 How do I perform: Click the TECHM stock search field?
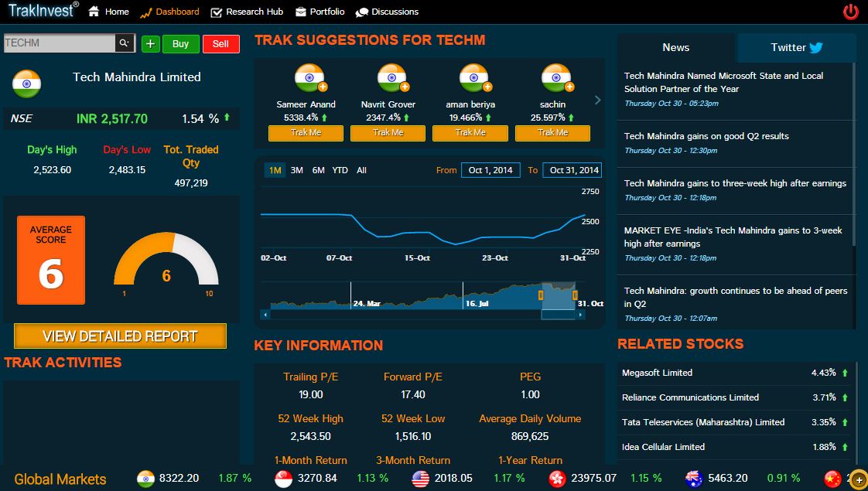[59, 43]
